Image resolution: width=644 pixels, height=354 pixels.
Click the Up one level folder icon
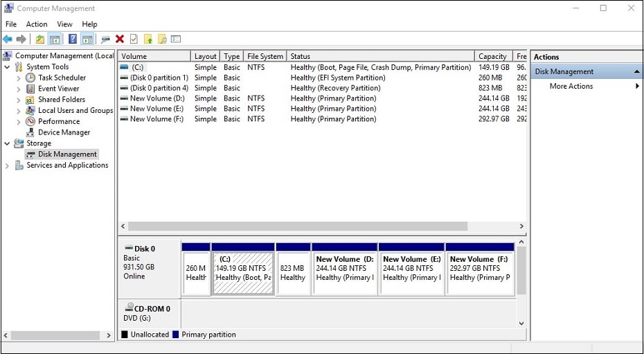[x=40, y=39]
